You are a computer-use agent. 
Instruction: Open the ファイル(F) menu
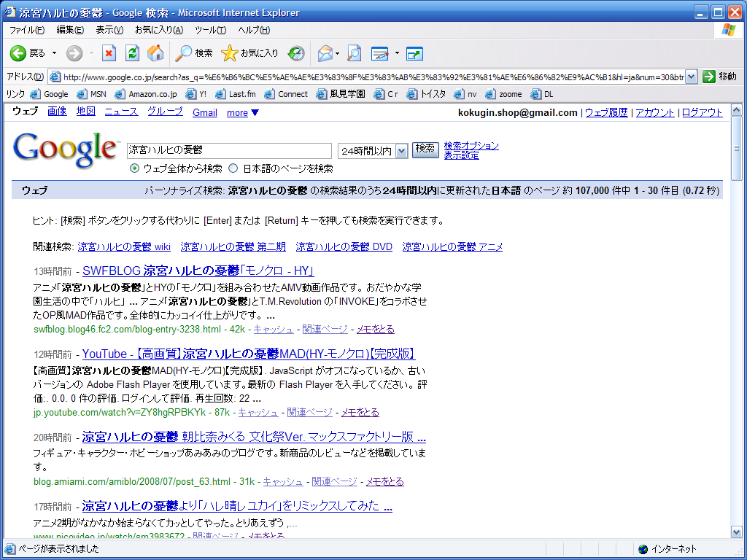pyautogui.click(x=27, y=30)
